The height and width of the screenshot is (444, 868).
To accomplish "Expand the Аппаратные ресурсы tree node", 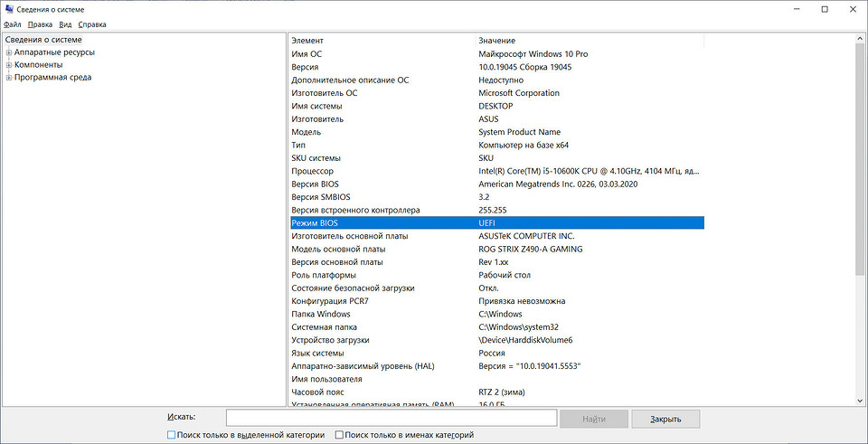I will [x=8, y=52].
